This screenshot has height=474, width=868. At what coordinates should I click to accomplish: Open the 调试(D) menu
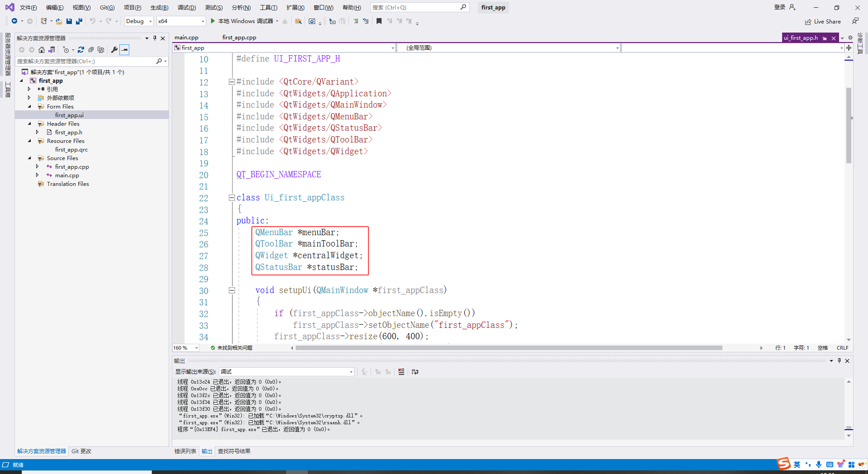pyautogui.click(x=187, y=7)
